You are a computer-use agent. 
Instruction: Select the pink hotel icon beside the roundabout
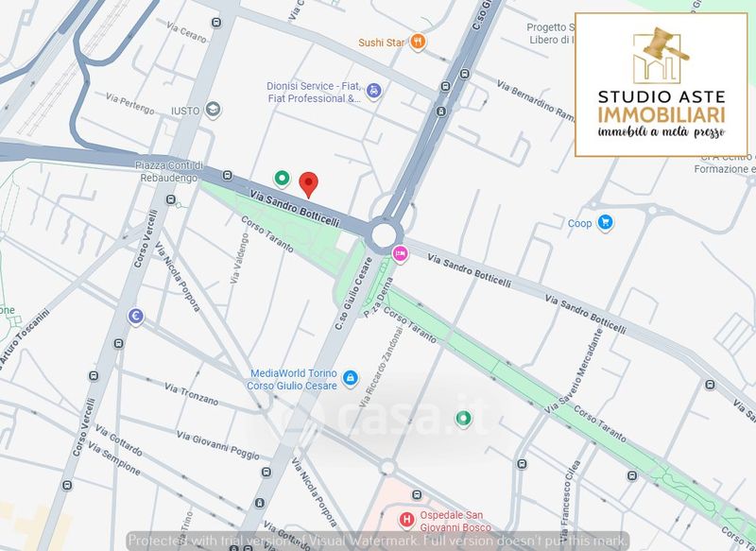(x=400, y=253)
